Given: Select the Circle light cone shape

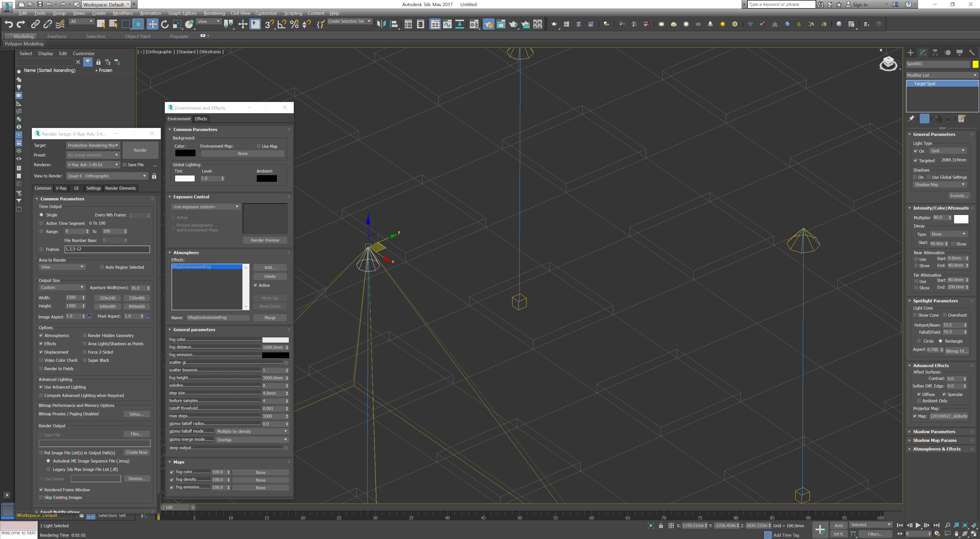Looking at the screenshot, I should coord(919,341).
